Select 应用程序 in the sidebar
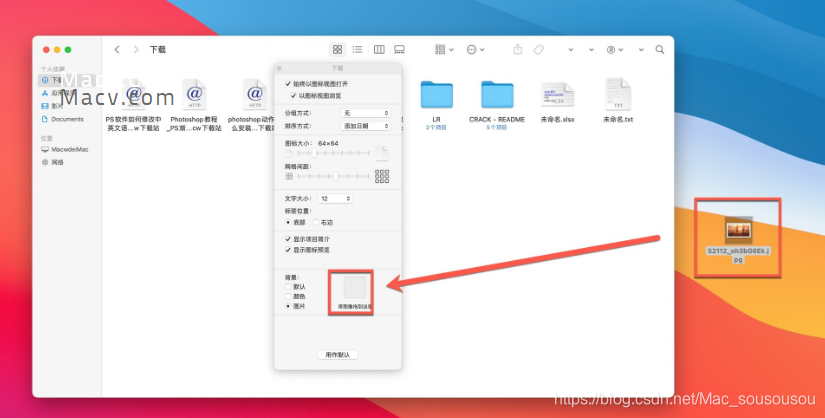 pyautogui.click(x=64, y=93)
